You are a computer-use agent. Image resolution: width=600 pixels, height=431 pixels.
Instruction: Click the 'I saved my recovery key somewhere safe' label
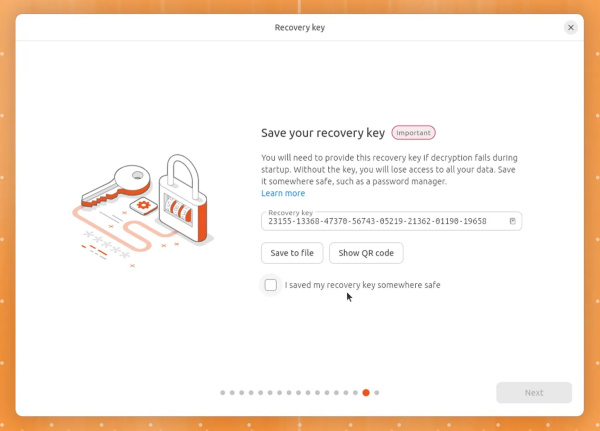pyautogui.click(x=362, y=285)
